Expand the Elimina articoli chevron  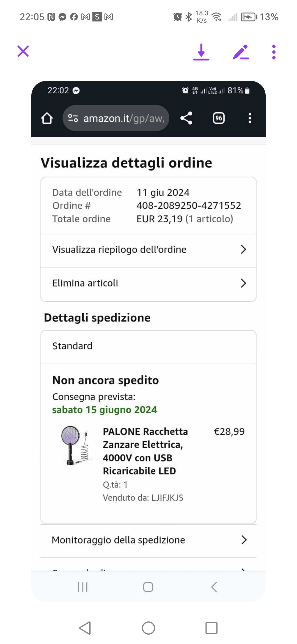point(243,283)
